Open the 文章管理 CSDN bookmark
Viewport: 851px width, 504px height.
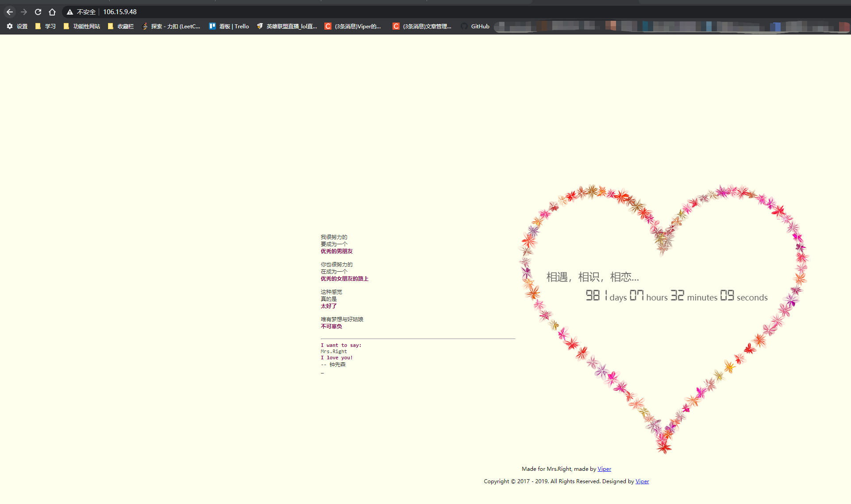[422, 27]
